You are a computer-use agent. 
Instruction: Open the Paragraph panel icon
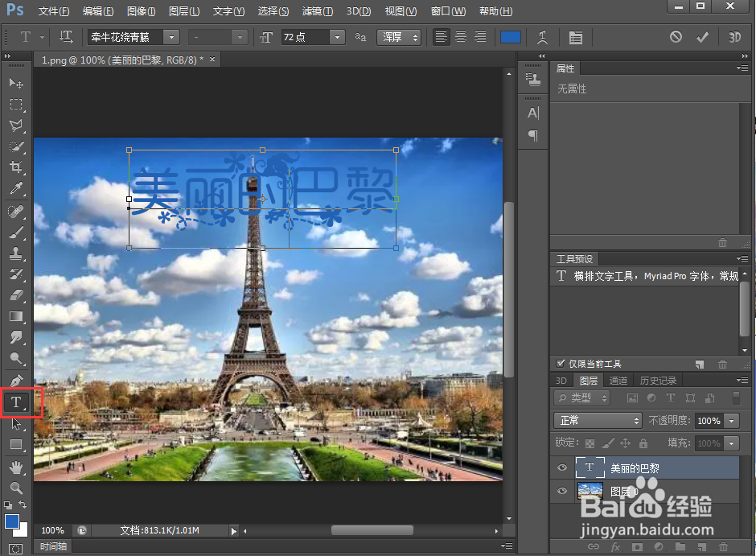532,135
